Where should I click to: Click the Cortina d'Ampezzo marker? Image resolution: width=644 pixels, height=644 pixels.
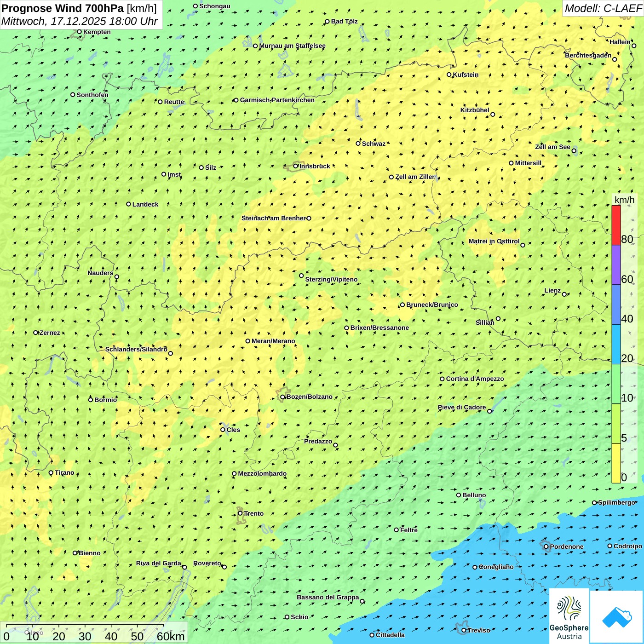point(442,379)
